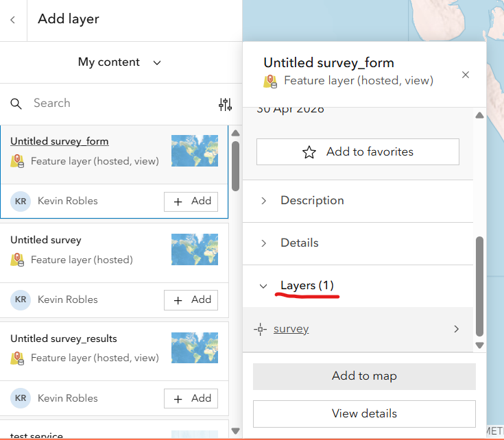Image resolution: width=504 pixels, height=440 pixels.
Task: Open the Untitled survey_form item title link
Action: click(60, 141)
